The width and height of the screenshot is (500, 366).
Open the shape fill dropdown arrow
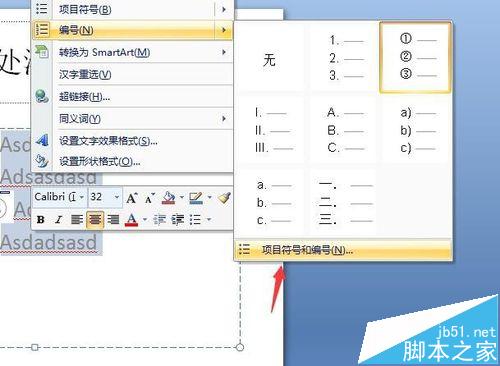(x=182, y=197)
